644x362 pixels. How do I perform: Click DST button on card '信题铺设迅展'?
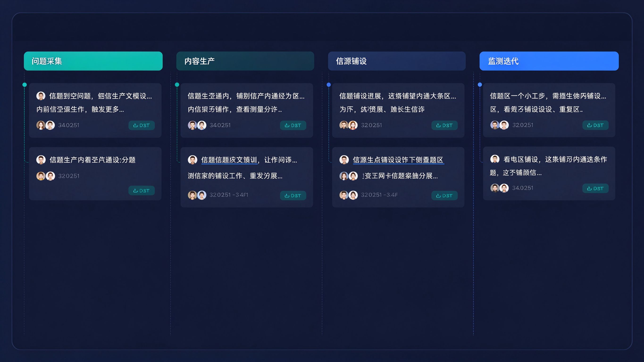point(444,125)
